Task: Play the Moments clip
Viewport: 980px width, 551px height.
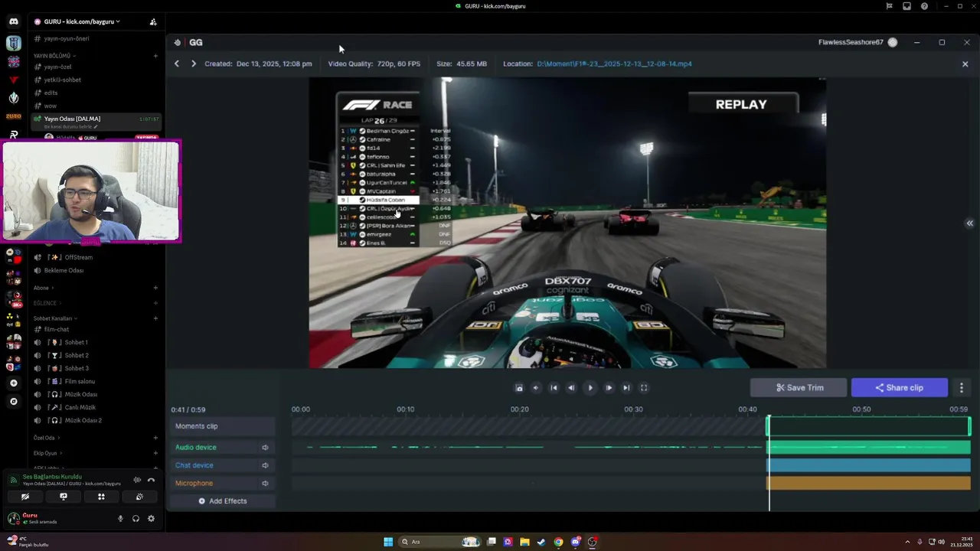Action: (x=590, y=388)
